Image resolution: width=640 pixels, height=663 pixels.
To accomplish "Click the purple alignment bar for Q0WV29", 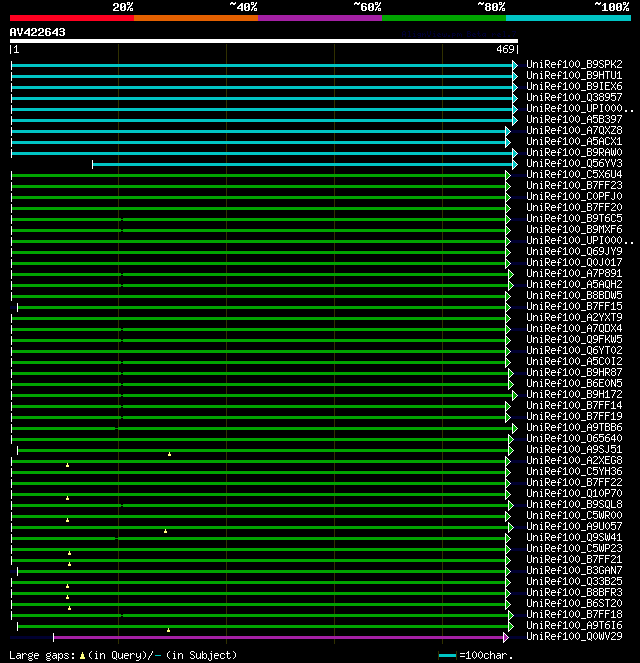I will (x=278, y=637).
